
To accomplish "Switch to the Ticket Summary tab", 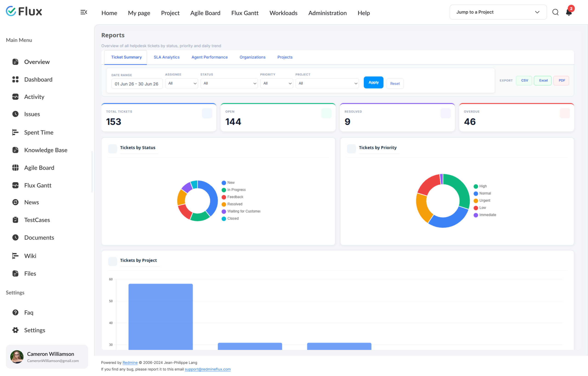I will (x=126, y=57).
